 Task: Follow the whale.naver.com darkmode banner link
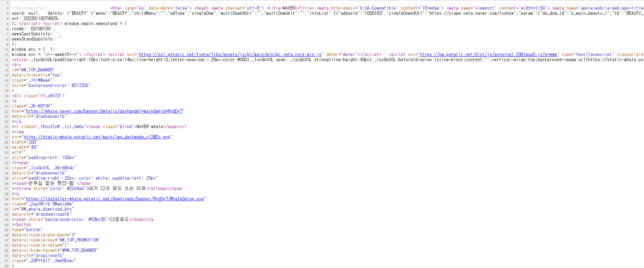click(104, 111)
